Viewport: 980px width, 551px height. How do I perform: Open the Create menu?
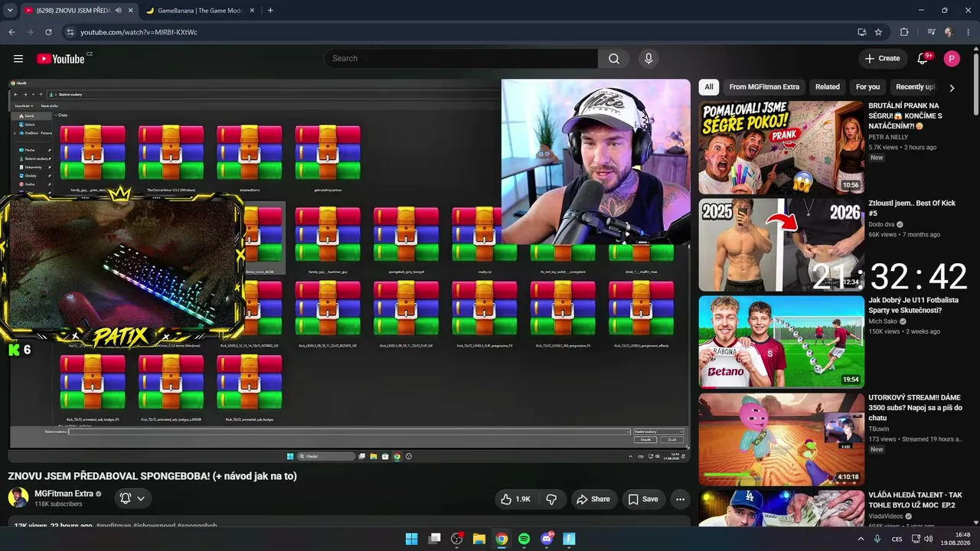tap(882, 59)
